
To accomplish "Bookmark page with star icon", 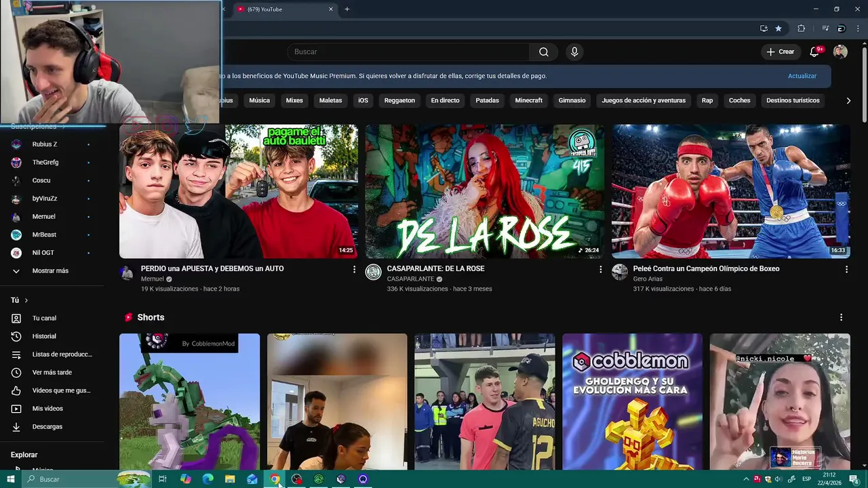I will (x=778, y=28).
